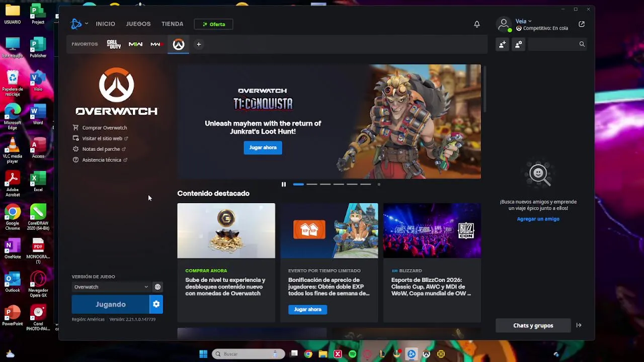
Task: Add a game to favorites with plus
Action: (x=199, y=44)
